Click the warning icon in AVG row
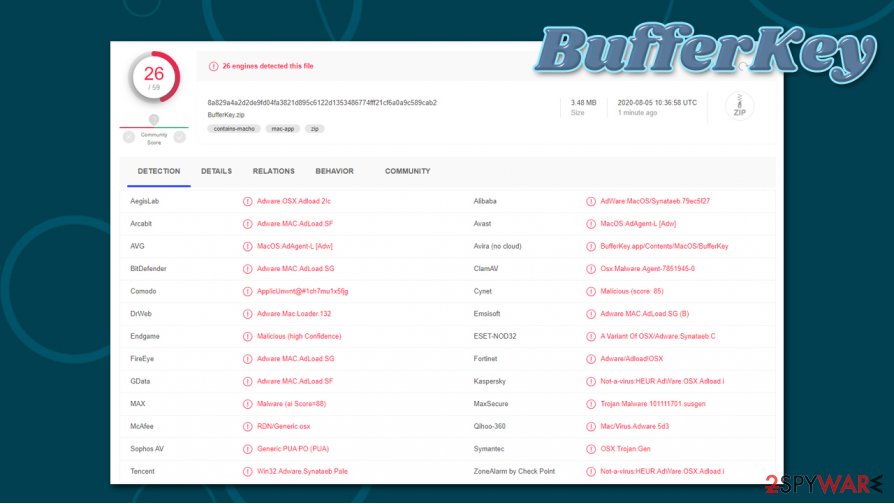The width and height of the screenshot is (894, 504). [x=247, y=246]
